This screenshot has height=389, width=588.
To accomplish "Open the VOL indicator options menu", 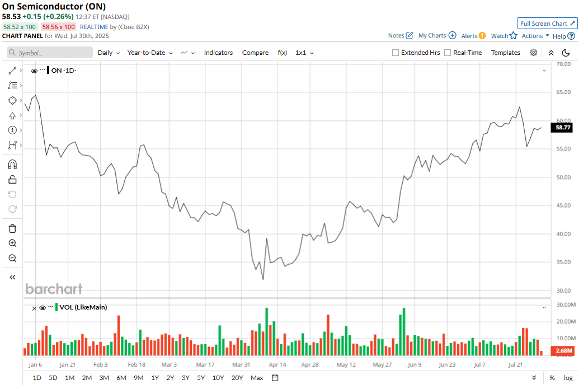I will 51,307.
